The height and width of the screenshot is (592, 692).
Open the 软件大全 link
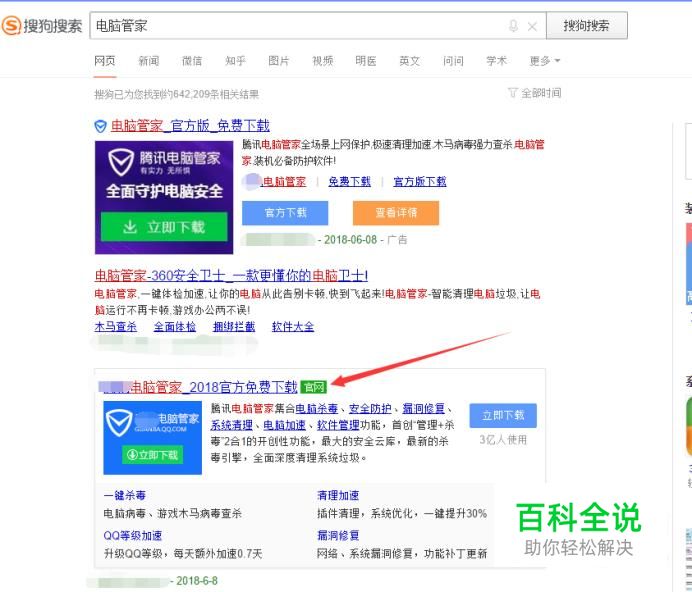(x=293, y=327)
